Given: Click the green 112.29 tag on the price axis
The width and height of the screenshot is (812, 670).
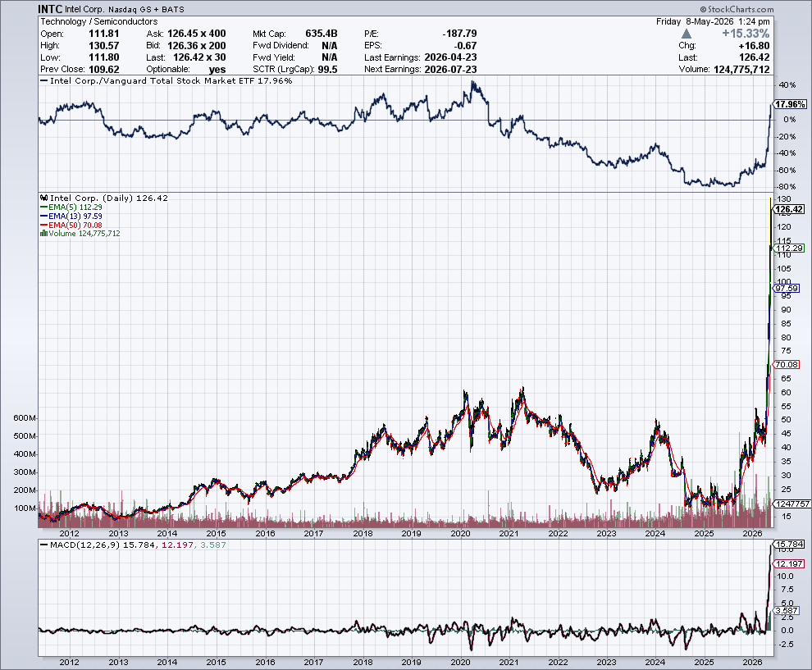Looking at the screenshot, I should tap(789, 248).
